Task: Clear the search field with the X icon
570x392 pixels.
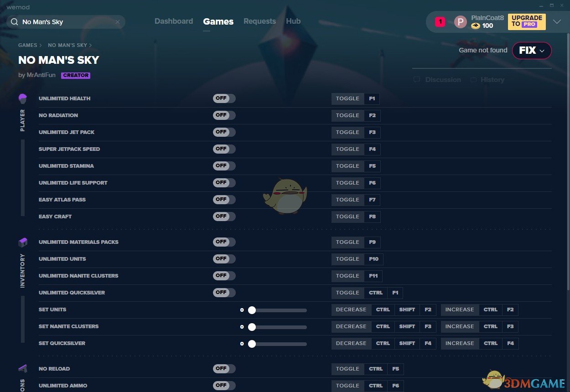Action: point(118,22)
